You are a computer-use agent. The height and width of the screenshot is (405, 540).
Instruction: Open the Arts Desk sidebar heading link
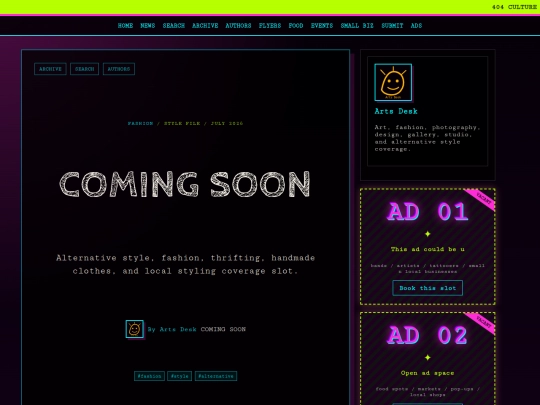click(396, 111)
